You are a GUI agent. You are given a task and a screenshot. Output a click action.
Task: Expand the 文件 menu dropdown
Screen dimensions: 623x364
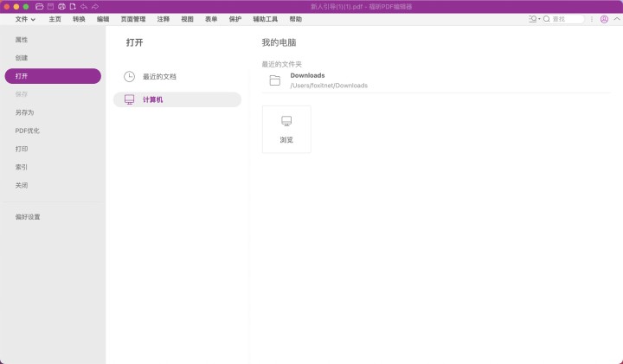[25, 18]
